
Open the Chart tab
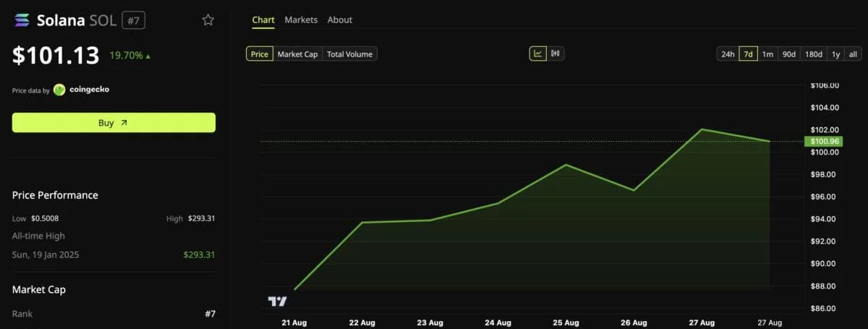(x=263, y=20)
